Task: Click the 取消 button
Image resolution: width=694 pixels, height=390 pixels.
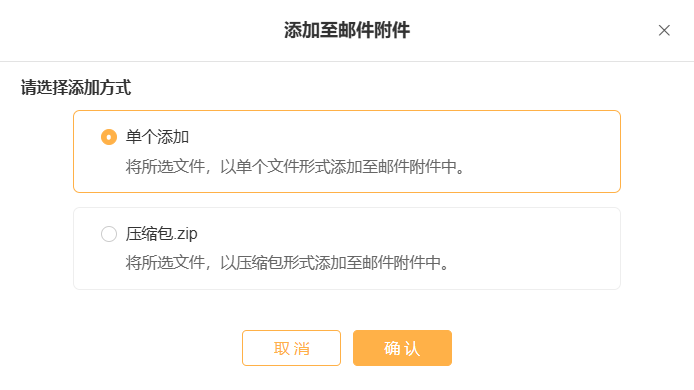Action: coord(291,348)
